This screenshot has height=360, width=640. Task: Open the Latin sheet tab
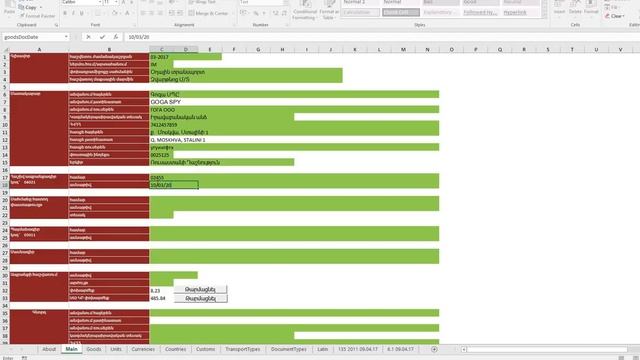point(322,349)
